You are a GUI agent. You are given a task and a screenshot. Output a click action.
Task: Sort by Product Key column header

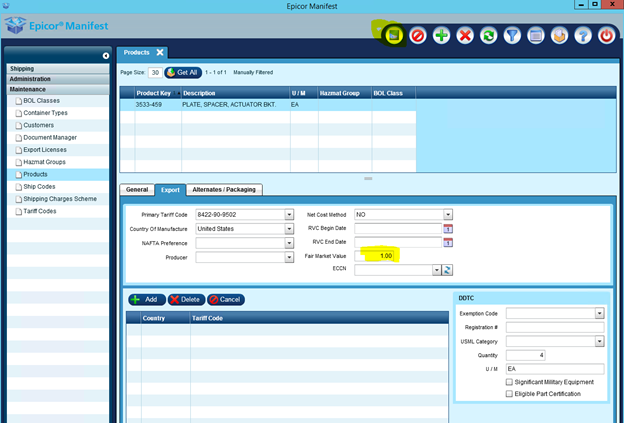tap(158, 93)
